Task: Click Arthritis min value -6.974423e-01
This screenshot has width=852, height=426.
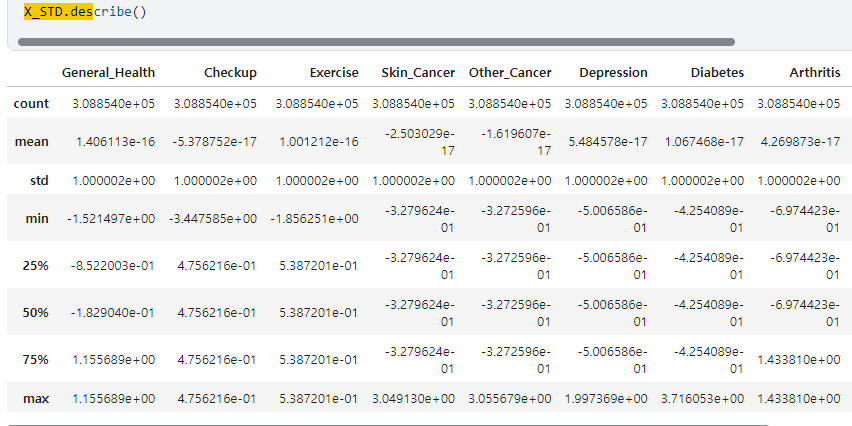Action: [805, 219]
